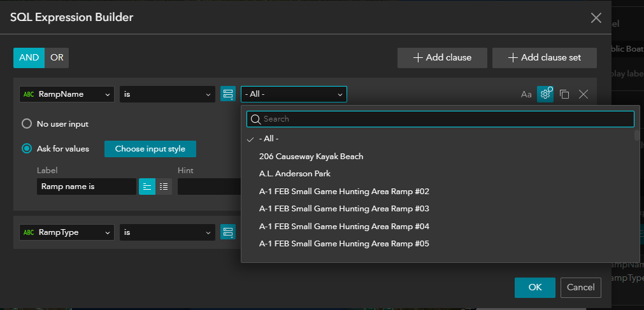This screenshot has height=310, width=644.
Task: Click the list-style label layout icon
Action: click(x=164, y=187)
